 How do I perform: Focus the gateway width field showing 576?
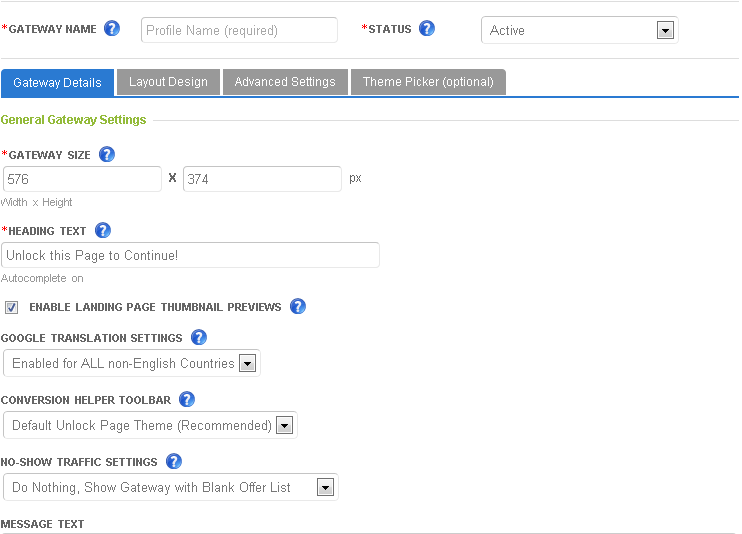pos(81,179)
